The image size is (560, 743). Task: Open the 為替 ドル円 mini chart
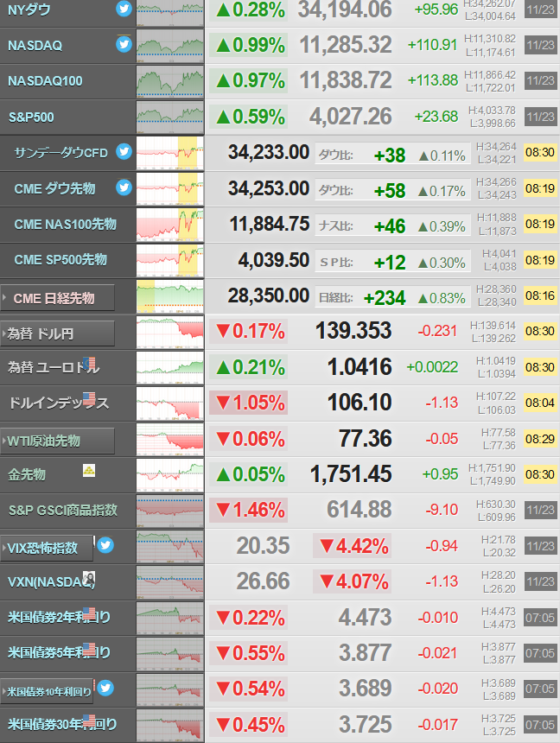coord(169,332)
